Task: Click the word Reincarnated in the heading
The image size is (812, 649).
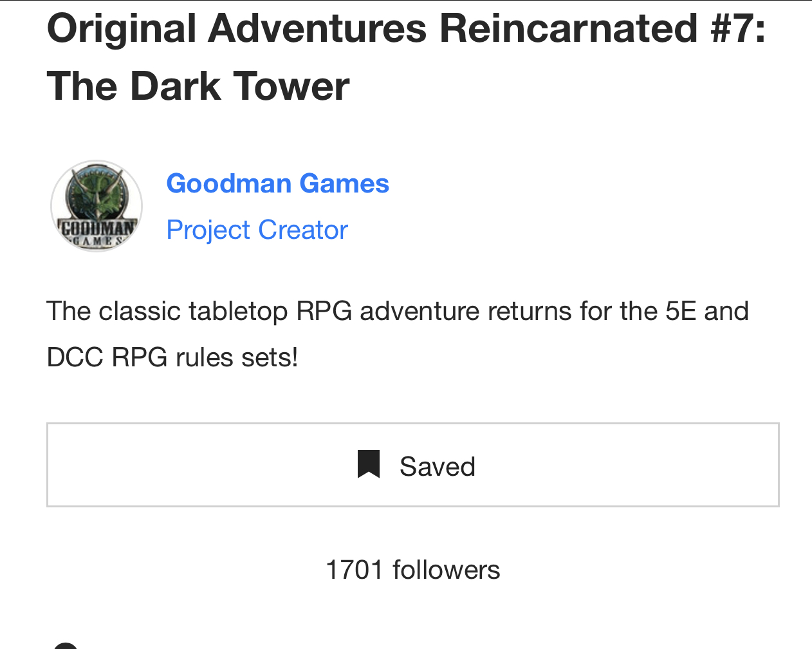Action: pyautogui.click(x=568, y=29)
